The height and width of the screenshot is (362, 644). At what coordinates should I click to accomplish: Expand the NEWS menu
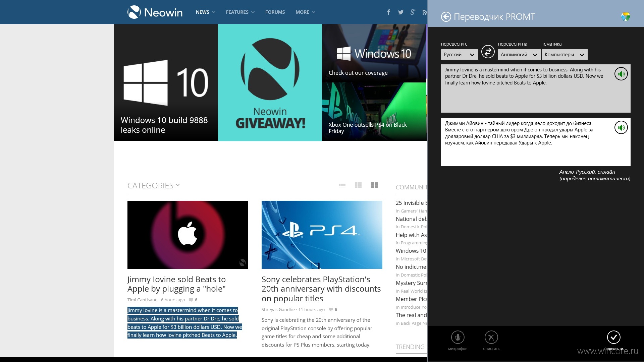(x=206, y=12)
